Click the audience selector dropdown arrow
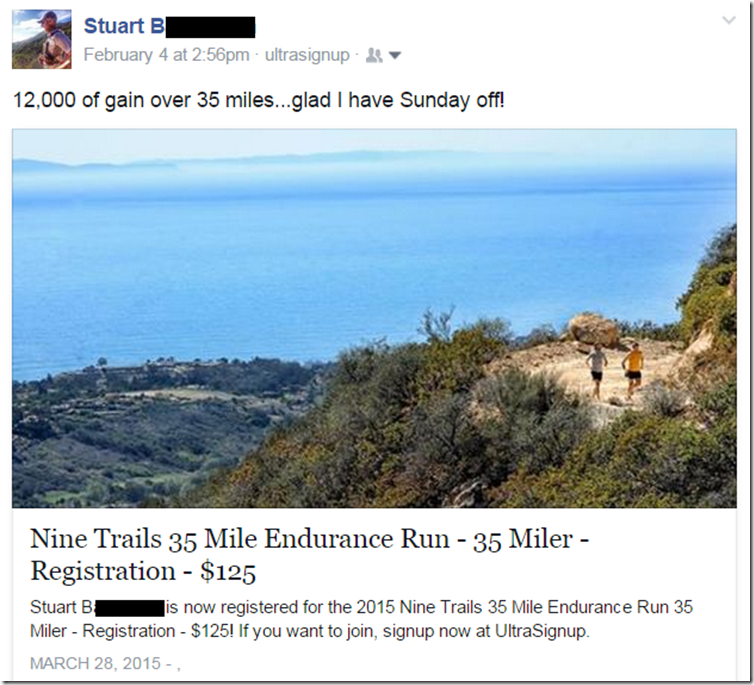Screen dimensions: 754x685 pos(395,55)
